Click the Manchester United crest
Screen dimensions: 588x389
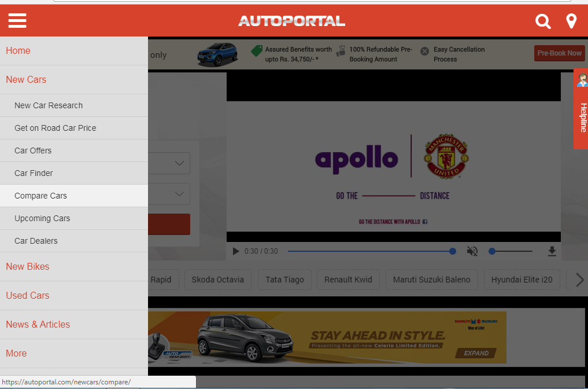pos(446,156)
